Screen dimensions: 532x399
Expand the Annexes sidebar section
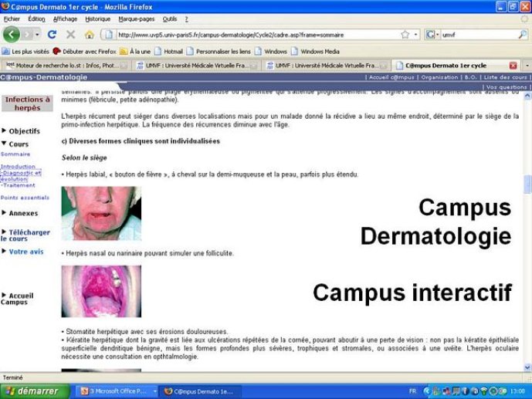tap(20, 213)
